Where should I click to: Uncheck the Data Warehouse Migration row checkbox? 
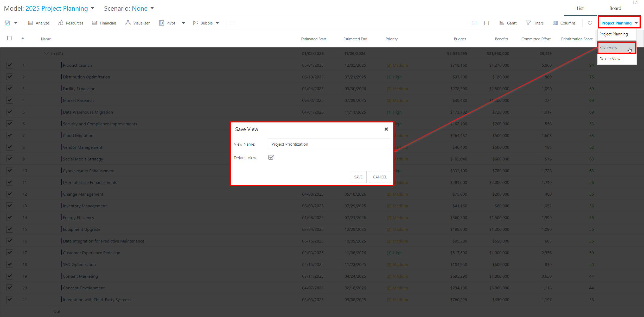pos(10,112)
